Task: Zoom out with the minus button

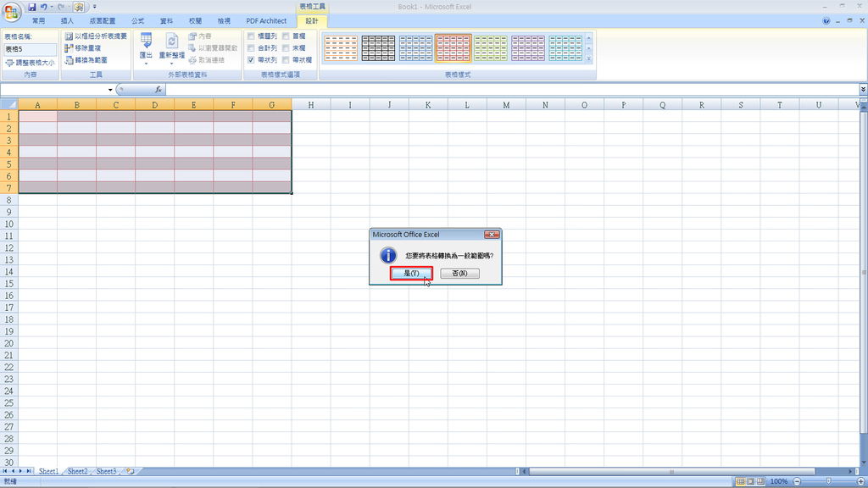Action: point(797,481)
